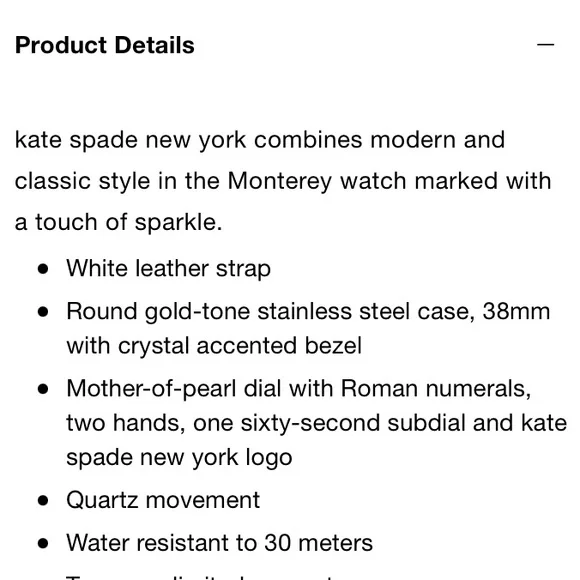580x580 pixels.
Task: Click the word '38mm' in case description
Action: point(516,311)
